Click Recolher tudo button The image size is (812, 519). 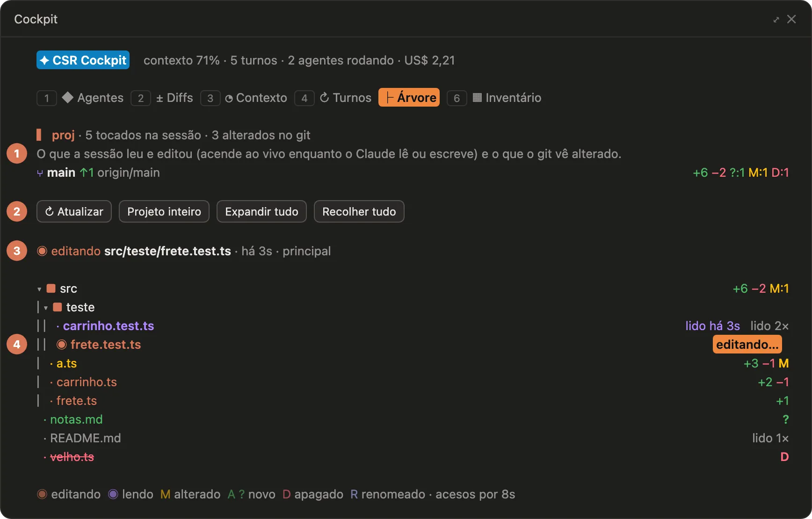coord(359,212)
